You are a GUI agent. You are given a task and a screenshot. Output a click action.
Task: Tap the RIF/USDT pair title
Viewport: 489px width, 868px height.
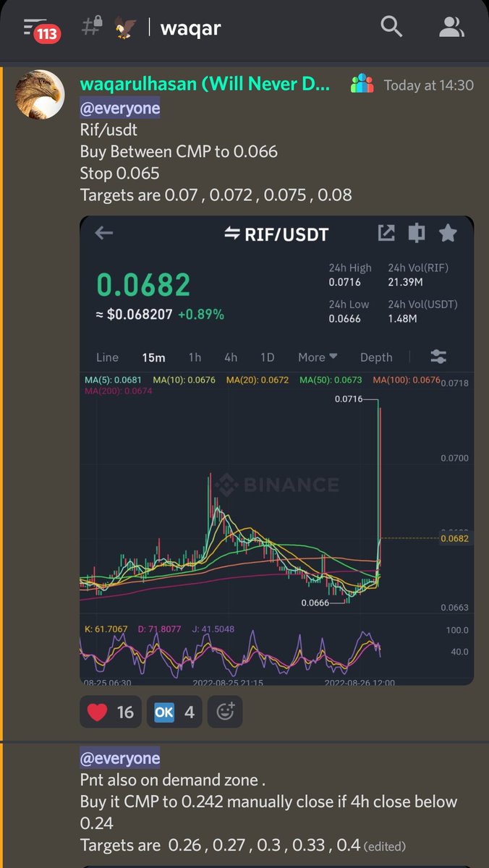tap(276, 234)
